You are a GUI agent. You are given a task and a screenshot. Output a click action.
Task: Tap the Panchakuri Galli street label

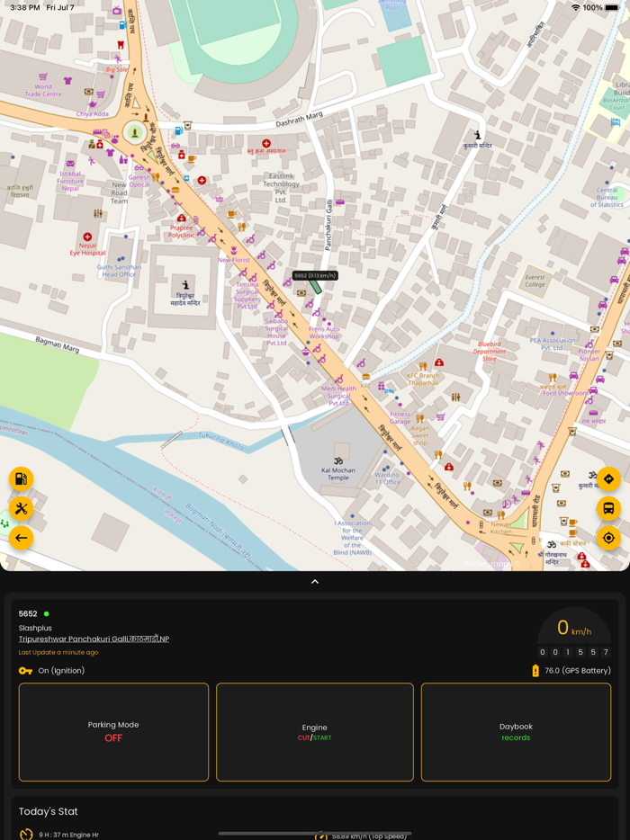coord(328,225)
